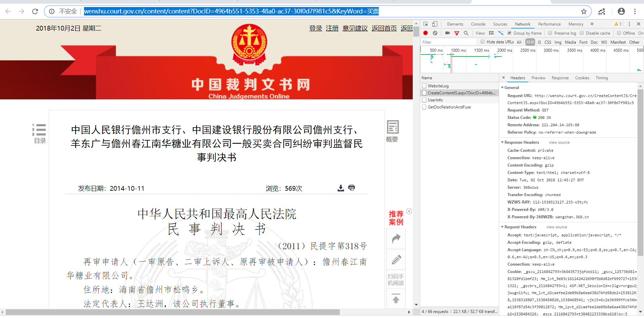Jump to top with the up-arrow icon
The height and width of the screenshot is (318, 644).
[x=396, y=299]
